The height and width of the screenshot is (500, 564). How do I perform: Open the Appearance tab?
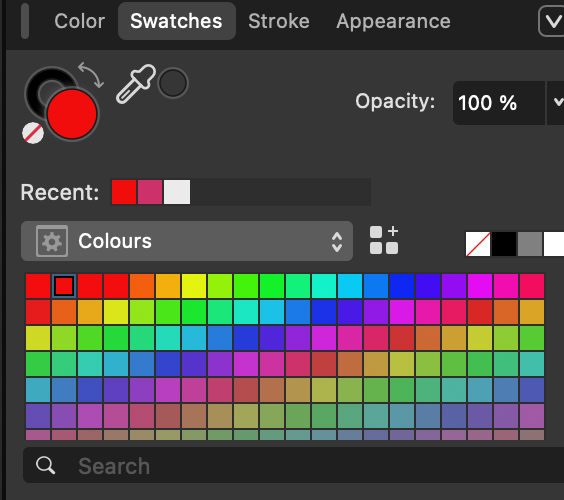[x=393, y=21]
